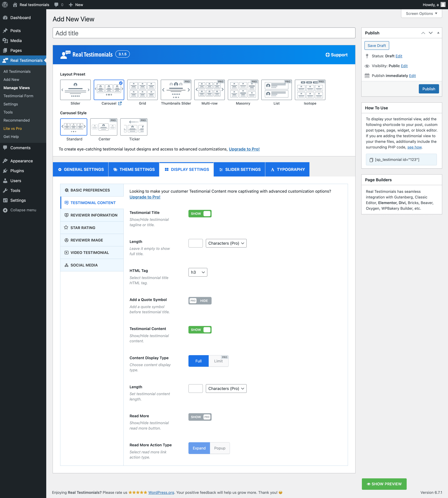This screenshot has height=498, width=448.
Task: Click the shortcode copy icon
Action: 371,160
